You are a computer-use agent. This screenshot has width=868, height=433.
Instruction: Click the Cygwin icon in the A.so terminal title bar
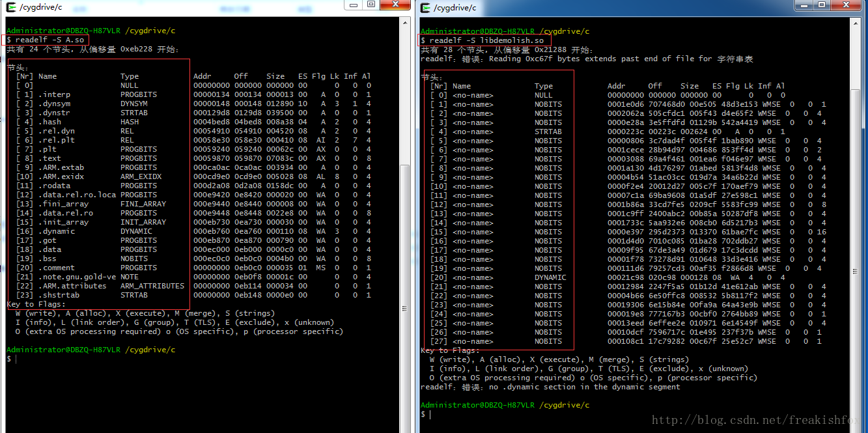11,7
